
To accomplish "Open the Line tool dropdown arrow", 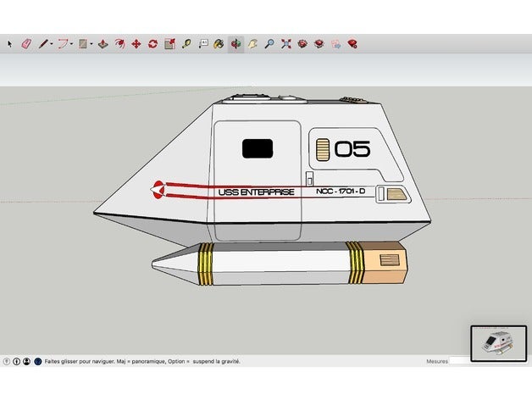I will [52, 44].
